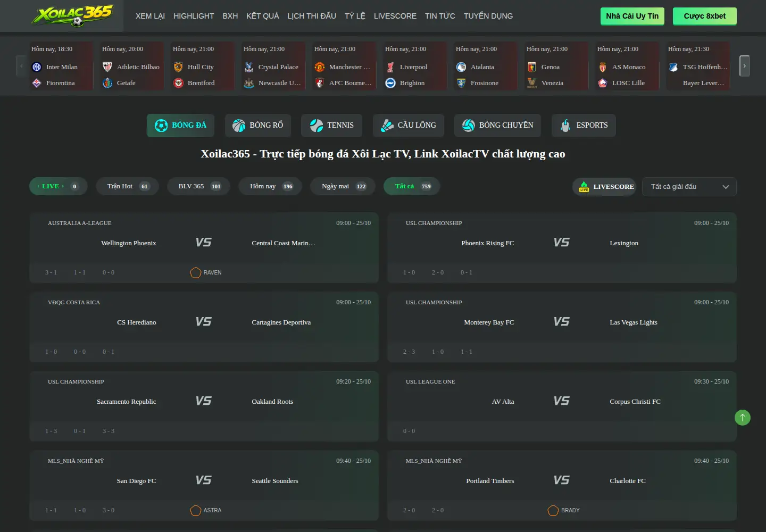This screenshot has height=532, width=766.
Task: Click the Hull City team crest
Action: 178,67
